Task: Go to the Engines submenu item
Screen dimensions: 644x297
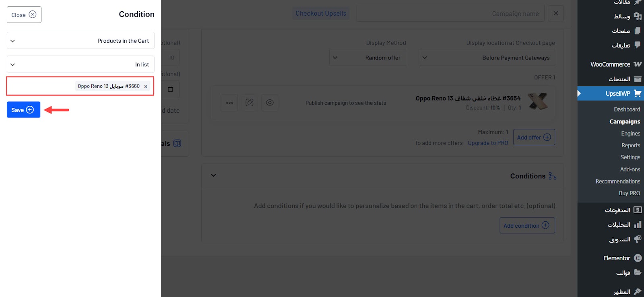Action: [x=630, y=134]
